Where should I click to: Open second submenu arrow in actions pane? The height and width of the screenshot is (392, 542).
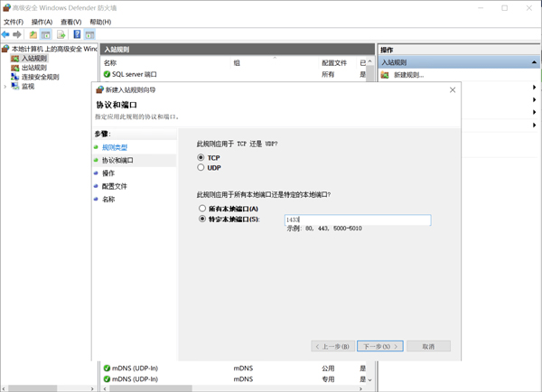(x=534, y=100)
